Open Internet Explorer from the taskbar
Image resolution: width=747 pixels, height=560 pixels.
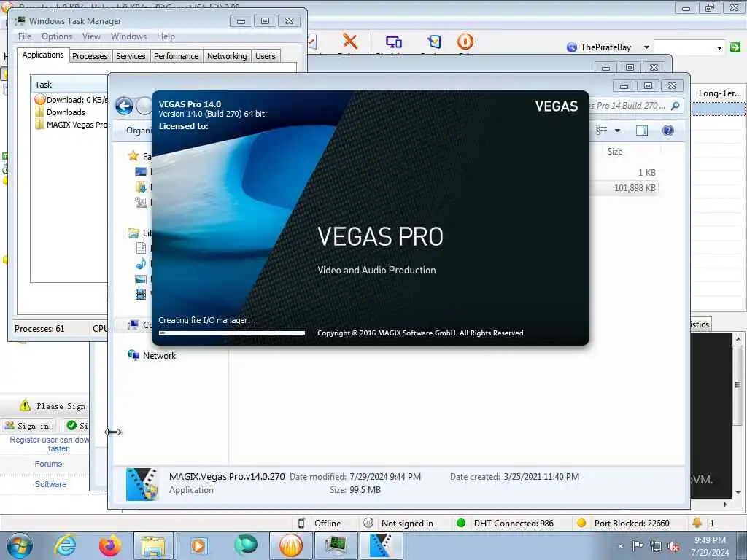point(65,545)
